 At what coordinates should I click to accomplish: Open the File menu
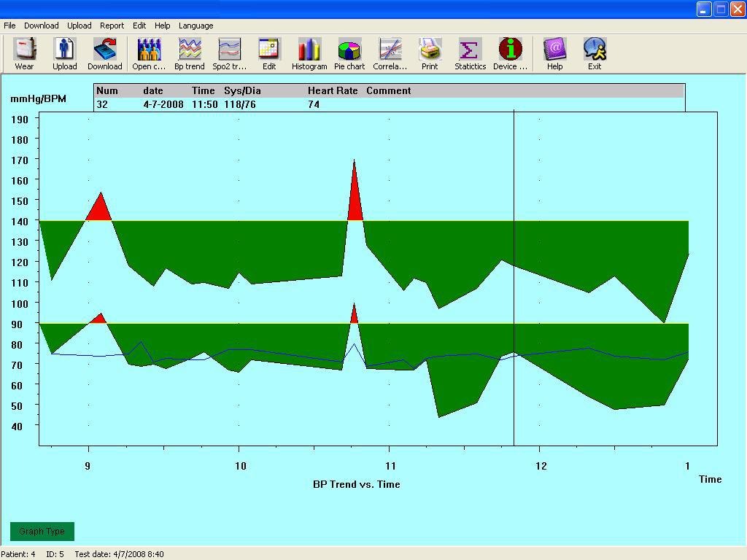pyautogui.click(x=9, y=26)
